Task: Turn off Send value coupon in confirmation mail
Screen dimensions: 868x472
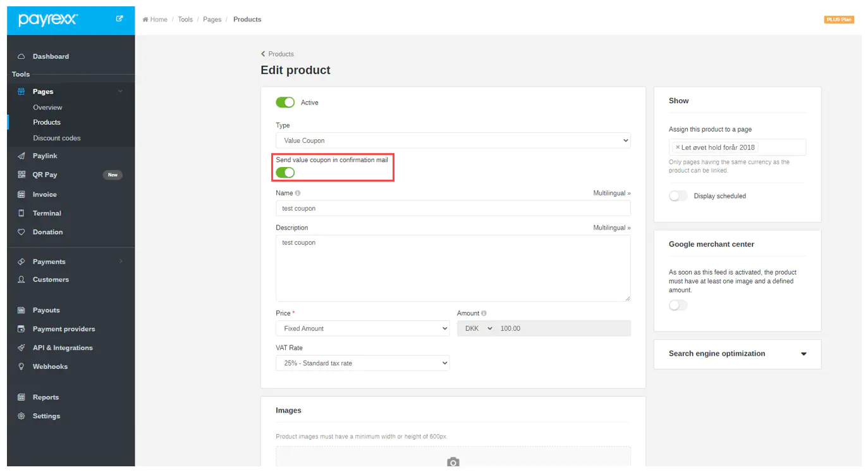Action: pyautogui.click(x=285, y=173)
